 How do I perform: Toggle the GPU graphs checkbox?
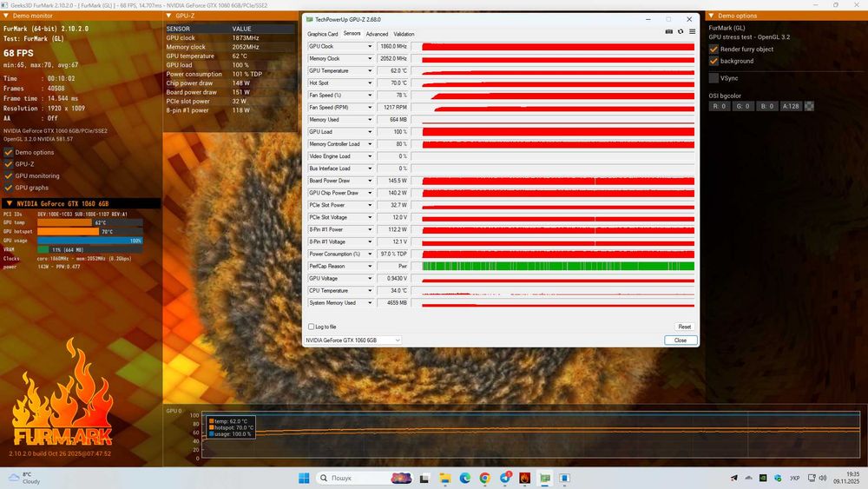point(9,188)
